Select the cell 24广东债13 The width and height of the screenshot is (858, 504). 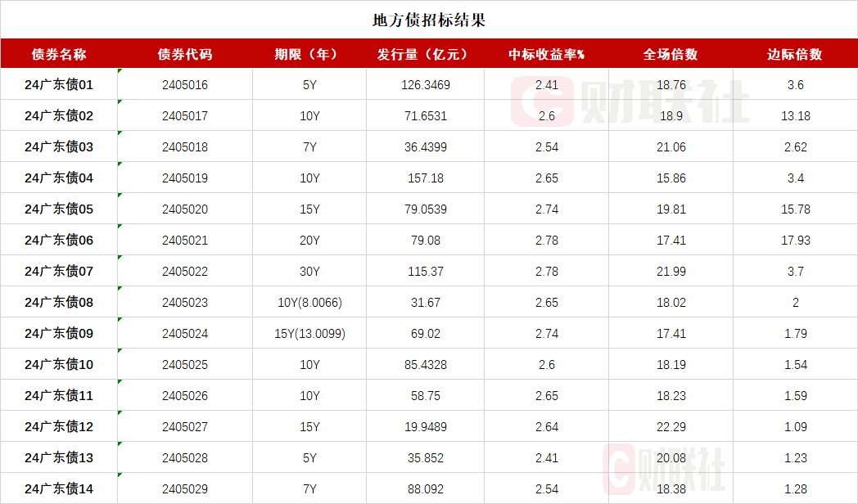coord(59,458)
